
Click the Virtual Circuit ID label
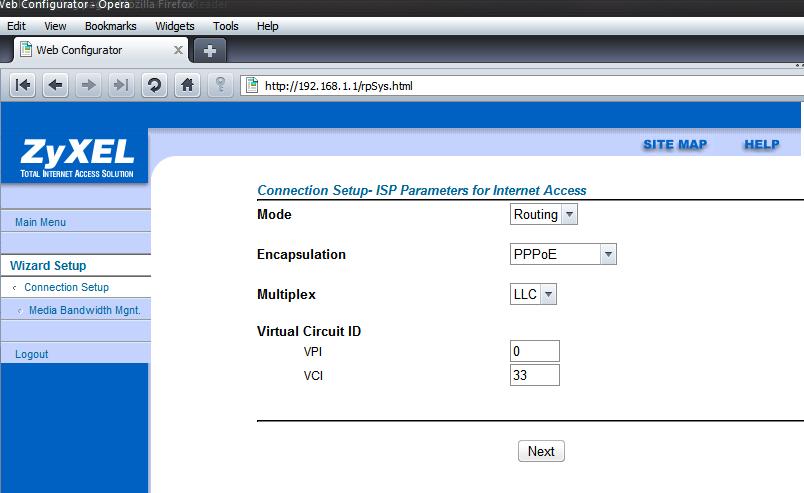pos(309,331)
